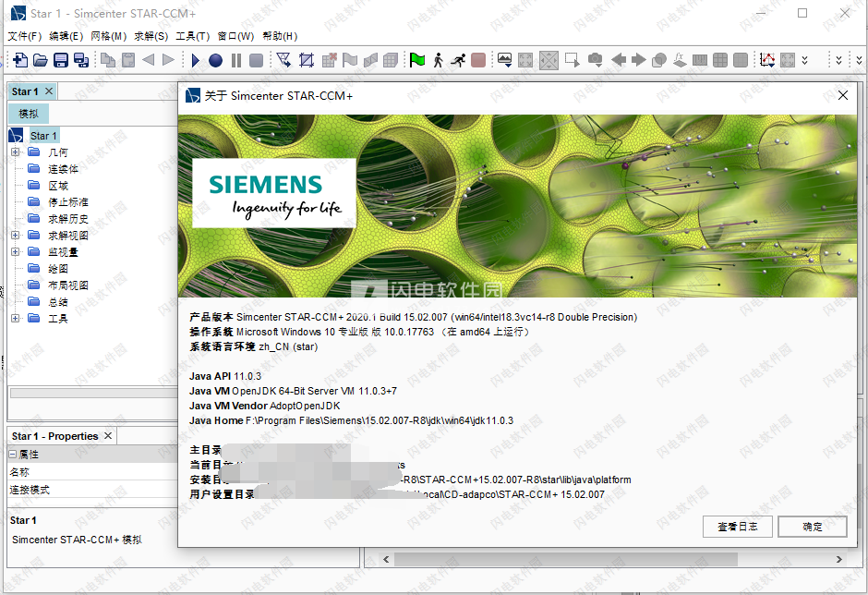The width and height of the screenshot is (868, 595).
Task: Select the 停止标准 folder in tree
Action: point(68,202)
